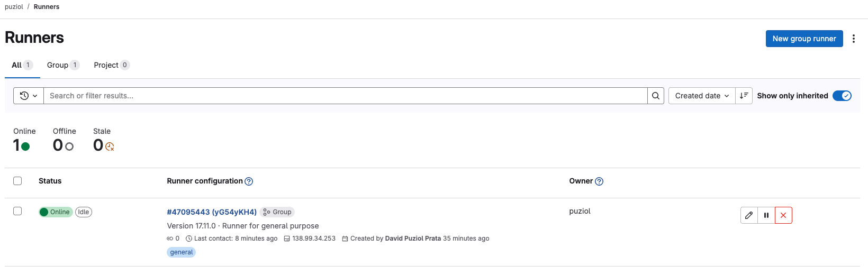Focus the Search or filter results field
Image resolution: width=868 pixels, height=275 pixels.
tap(344, 96)
